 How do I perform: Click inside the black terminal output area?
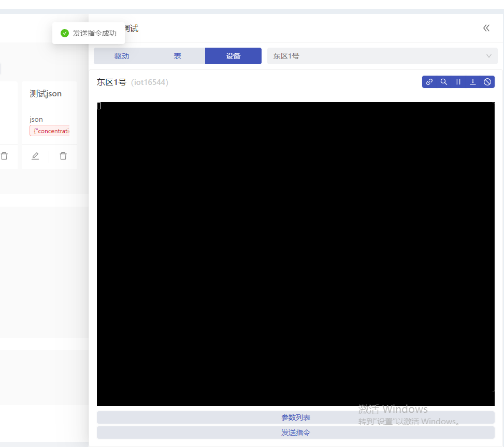tap(296, 254)
